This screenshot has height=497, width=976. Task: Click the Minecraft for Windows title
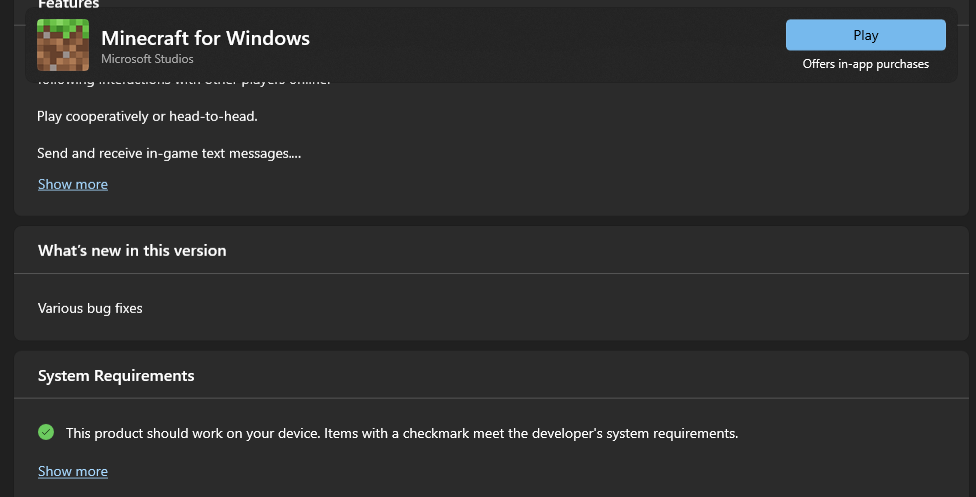pos(205,38)
